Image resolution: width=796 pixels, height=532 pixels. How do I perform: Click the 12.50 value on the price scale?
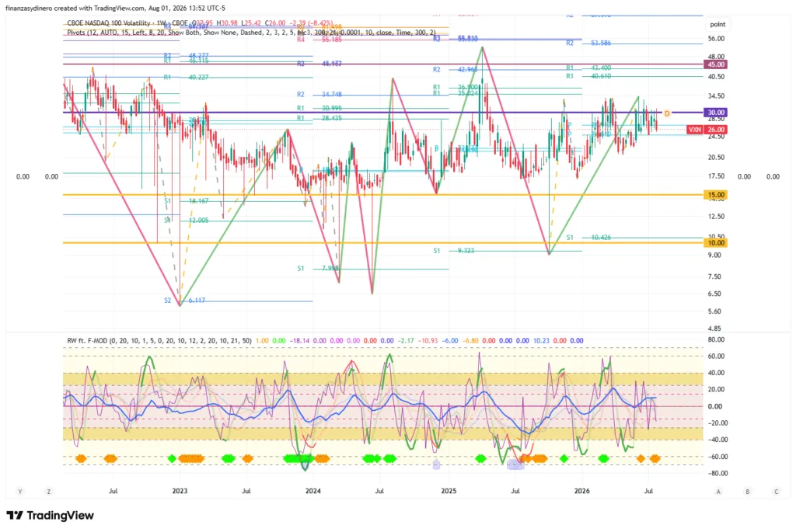point(716,217)
